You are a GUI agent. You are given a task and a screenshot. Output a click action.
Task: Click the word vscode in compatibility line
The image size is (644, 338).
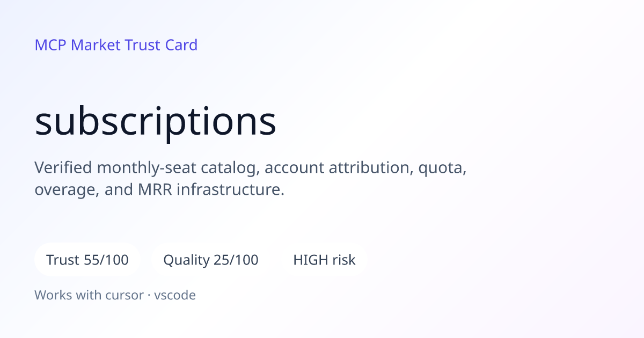pyautogui.click(x=175, y=295)
